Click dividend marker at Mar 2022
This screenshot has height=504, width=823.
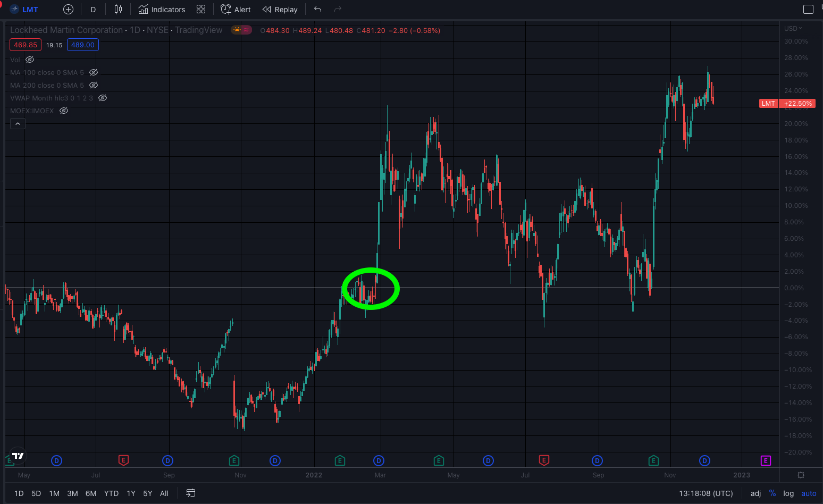379,460
